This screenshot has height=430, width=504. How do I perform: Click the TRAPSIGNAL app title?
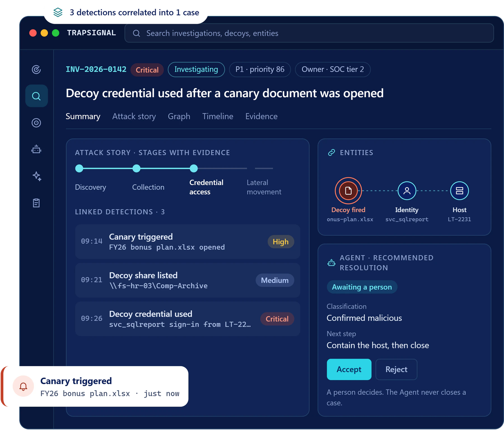(92, 33)
